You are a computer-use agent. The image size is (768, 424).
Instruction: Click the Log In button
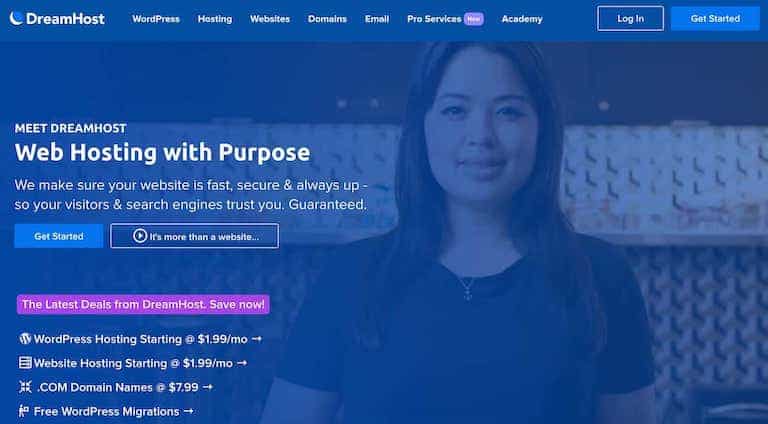(630, 19)
